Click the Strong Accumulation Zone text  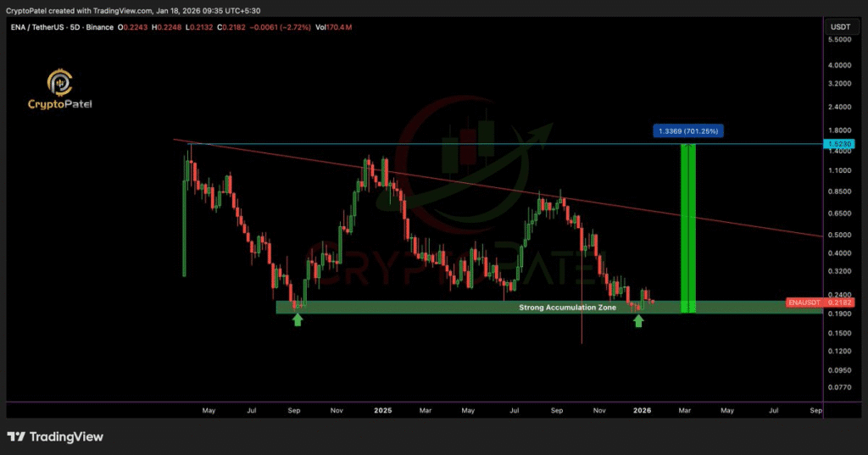pyautogui.click(x=567, y=308)
